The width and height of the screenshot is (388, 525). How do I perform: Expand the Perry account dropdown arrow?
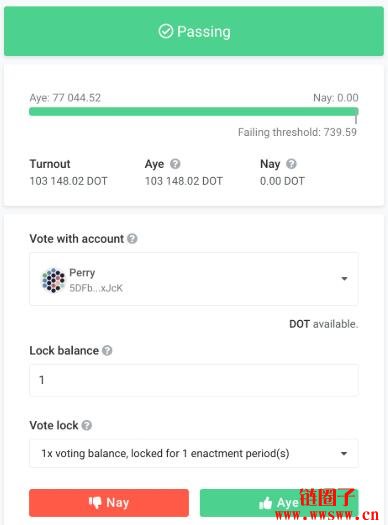click(x=344, y=279)
